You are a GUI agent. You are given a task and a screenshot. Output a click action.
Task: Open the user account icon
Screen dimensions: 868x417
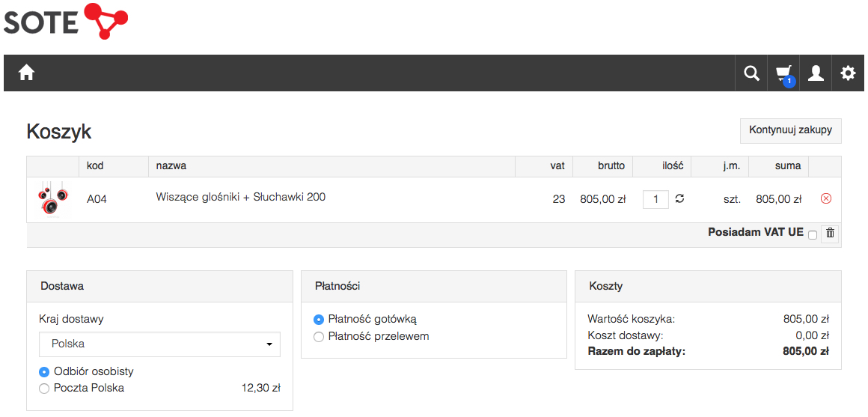[x=816, y=73]
